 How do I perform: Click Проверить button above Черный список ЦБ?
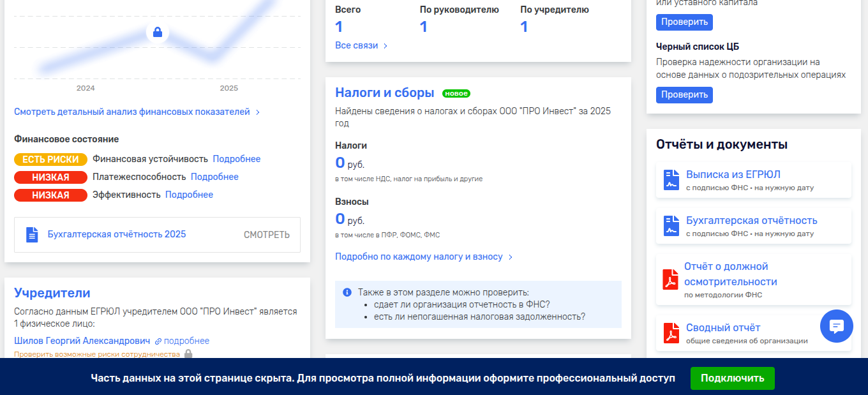(684, 22)
